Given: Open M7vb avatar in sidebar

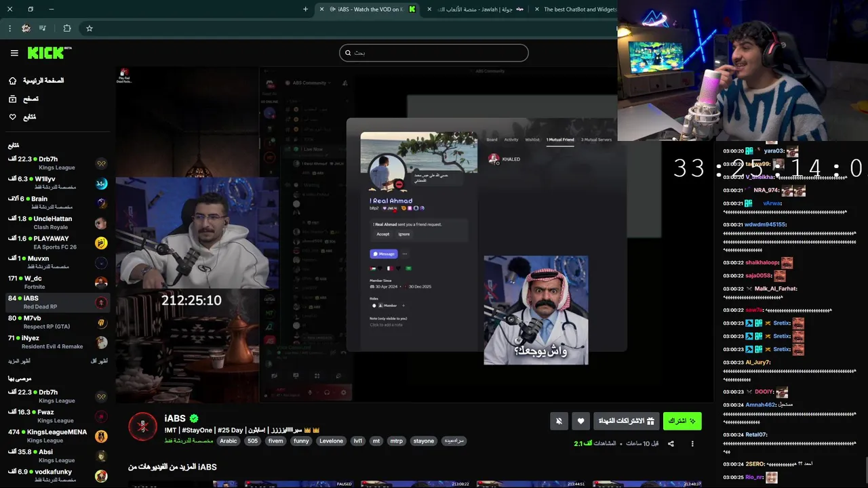Looking at the screenshot, I should click(x=101, y=323).
